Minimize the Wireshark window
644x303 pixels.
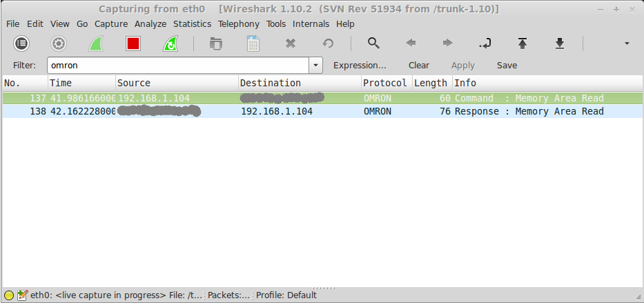(x=601, y=10)
